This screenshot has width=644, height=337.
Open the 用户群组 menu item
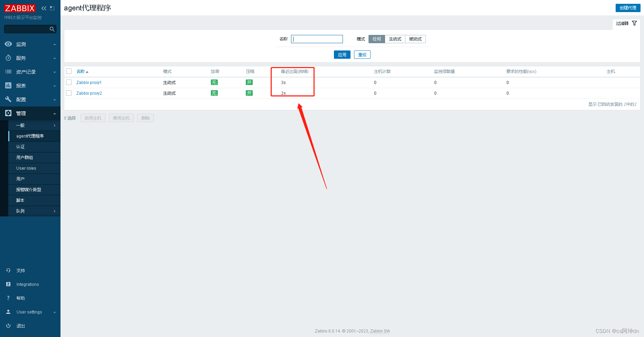[34, 157]
